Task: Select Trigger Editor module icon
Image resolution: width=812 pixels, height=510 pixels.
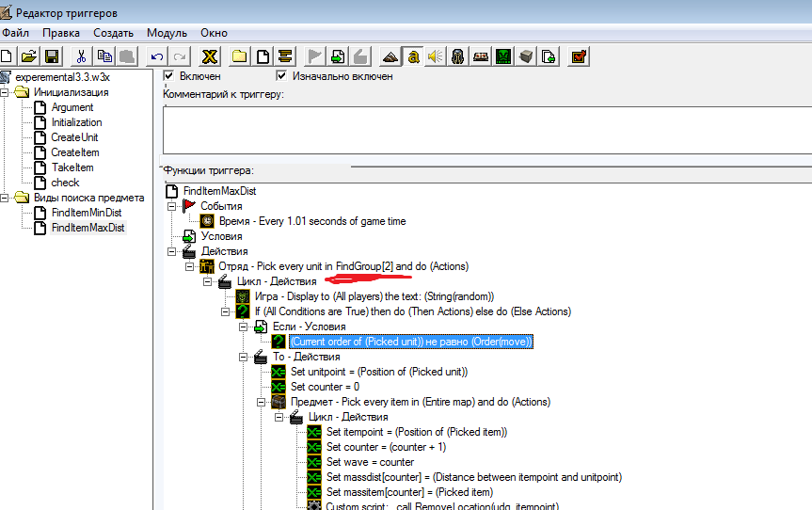Action: [x=413, y=56]
